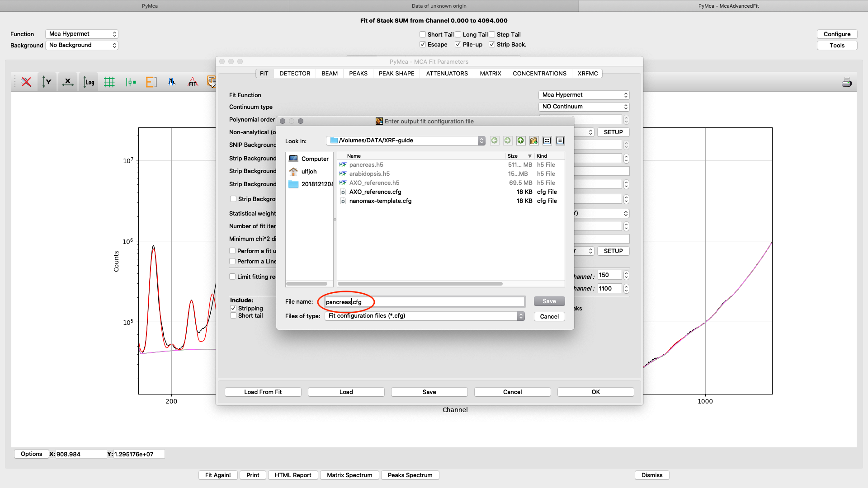This screenshot has height=488, width=868.
Task: Click the FIT peak icon in toolbar
Action: pyautogui.click(x=193, y=82)
